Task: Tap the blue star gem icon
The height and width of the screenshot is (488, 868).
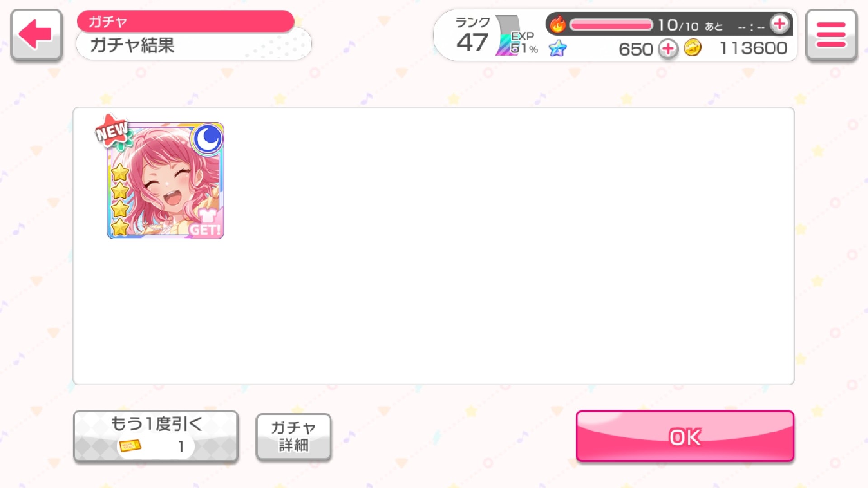Action: [558, 48]
